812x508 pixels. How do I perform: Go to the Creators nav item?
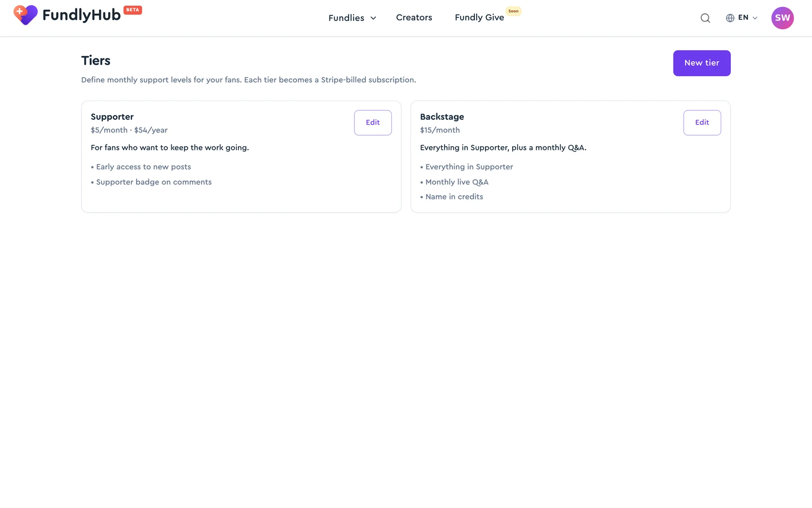point(414,17)
